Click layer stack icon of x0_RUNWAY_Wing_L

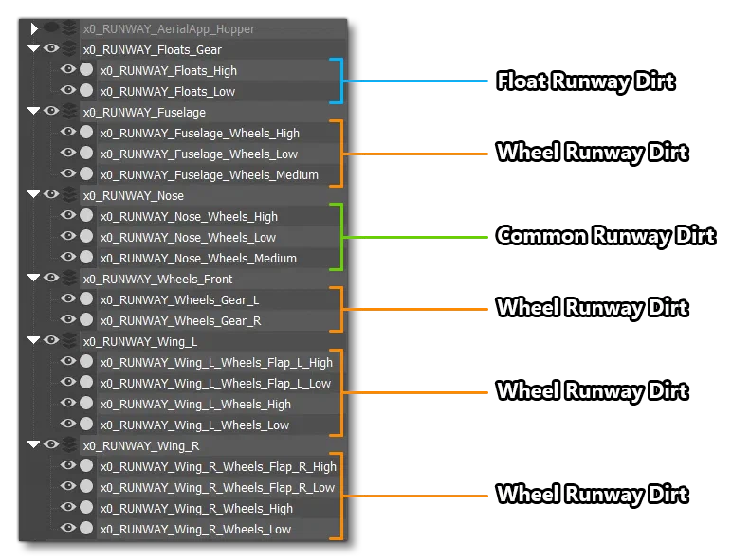(69, 341)
